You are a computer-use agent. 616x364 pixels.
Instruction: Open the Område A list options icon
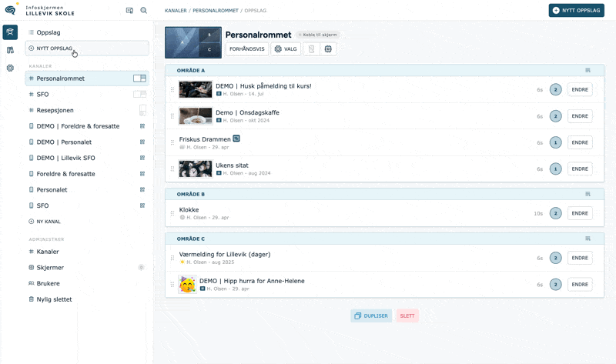588,70
